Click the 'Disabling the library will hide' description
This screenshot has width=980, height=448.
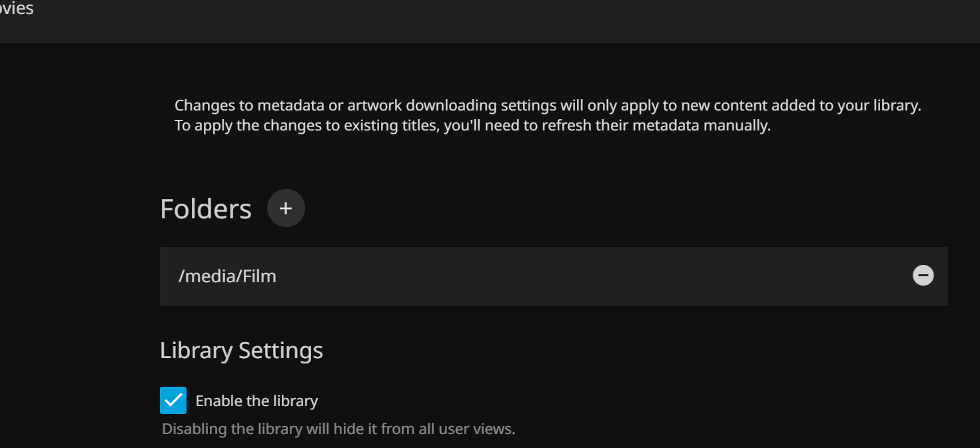click(266, 429)
